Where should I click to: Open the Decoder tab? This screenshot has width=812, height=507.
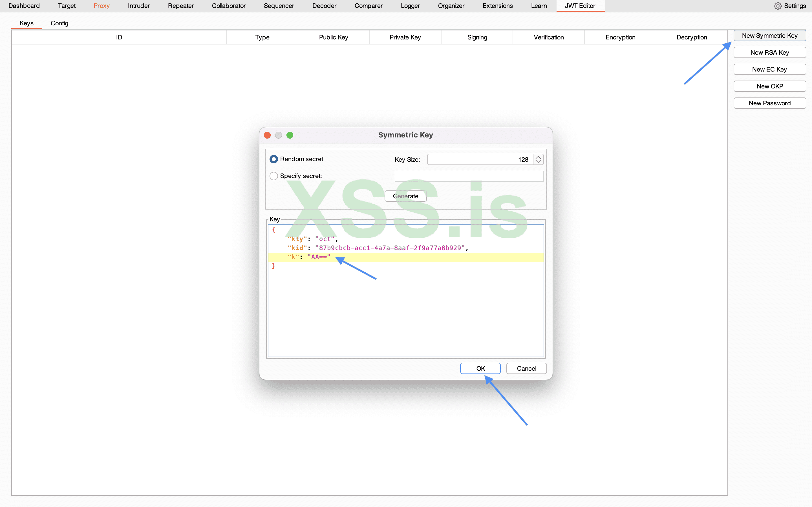[x=324, y=6]
